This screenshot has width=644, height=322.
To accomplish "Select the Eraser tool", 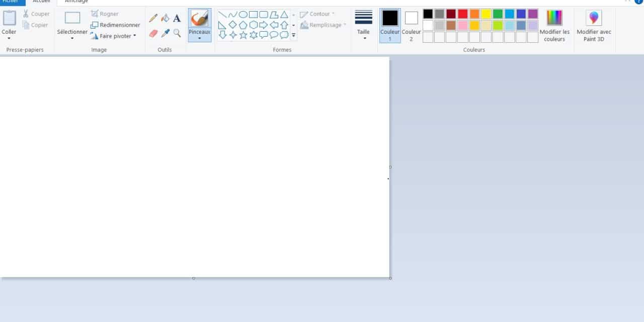I will tap(153, 33).
